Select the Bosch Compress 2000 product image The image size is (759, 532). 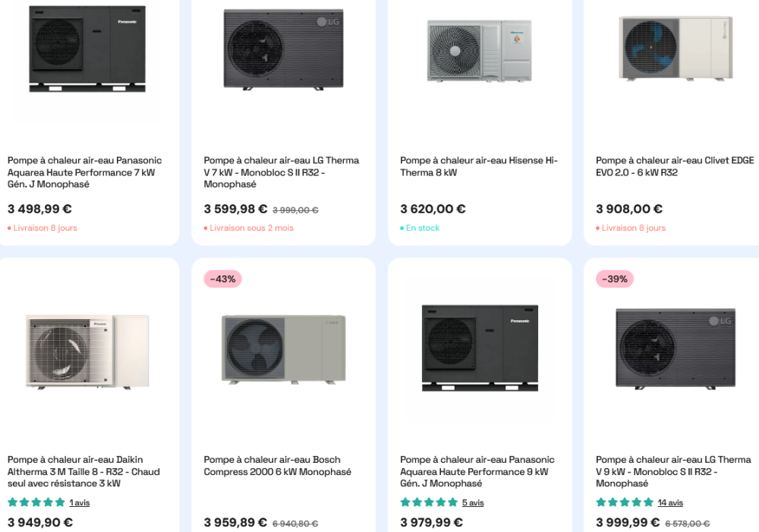click(284, 350)
